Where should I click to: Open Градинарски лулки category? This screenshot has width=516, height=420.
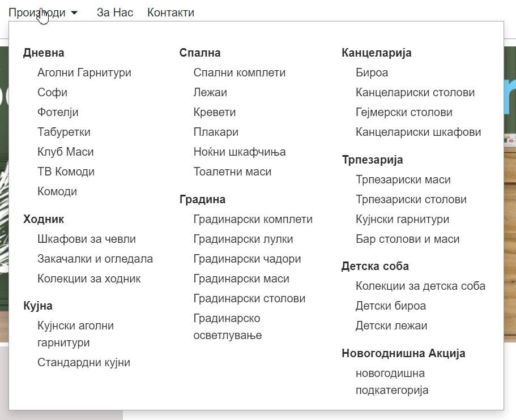(244, 239)
